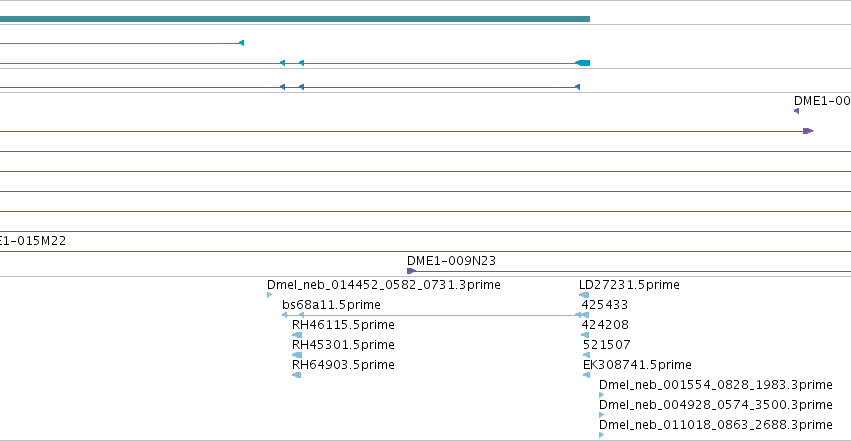Click the end arrow of the short teal transcript
This screenshot has height=441, width=851.
tap(242, 43)
